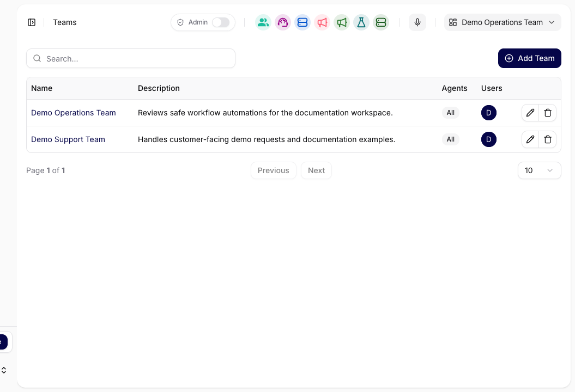Open the rows-per-page dropdown showing 10

pyautogui.click(x=539, y=170)
